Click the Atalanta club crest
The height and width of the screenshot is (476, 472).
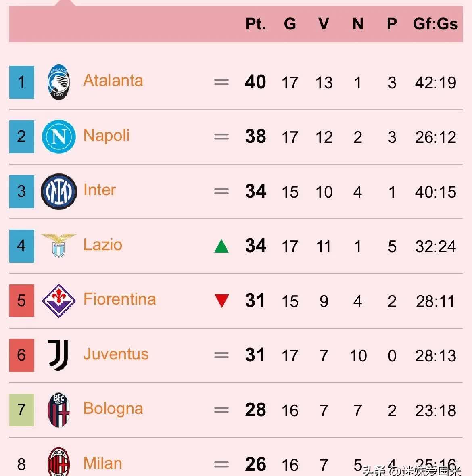pos(59,82)
